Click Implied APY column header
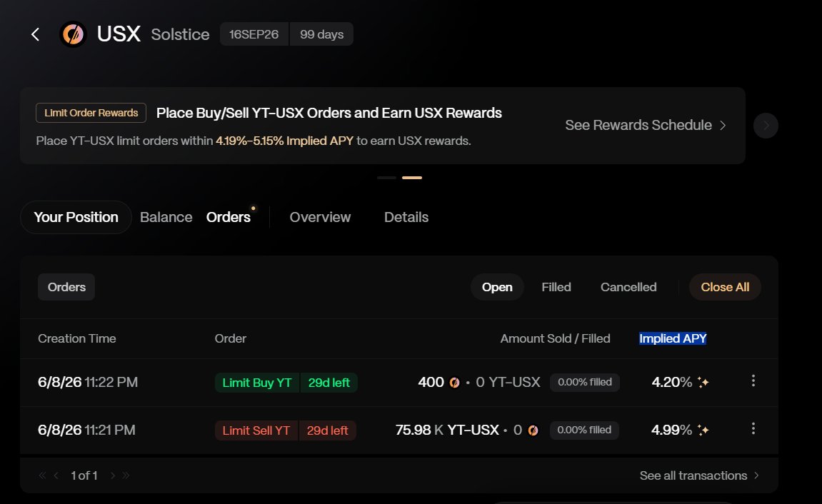822x504 pixels. pyautogui.click(x=673, y=338)
